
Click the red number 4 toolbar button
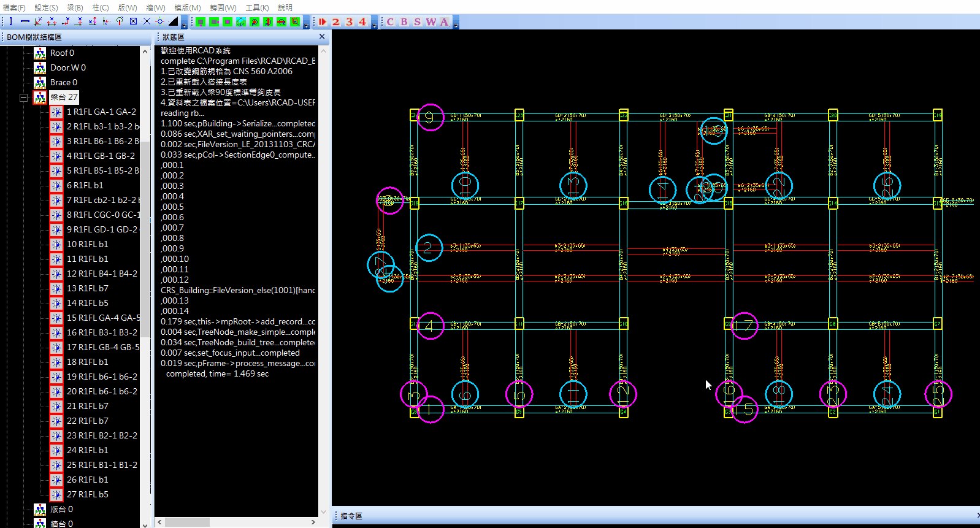(x=363, y=21)
